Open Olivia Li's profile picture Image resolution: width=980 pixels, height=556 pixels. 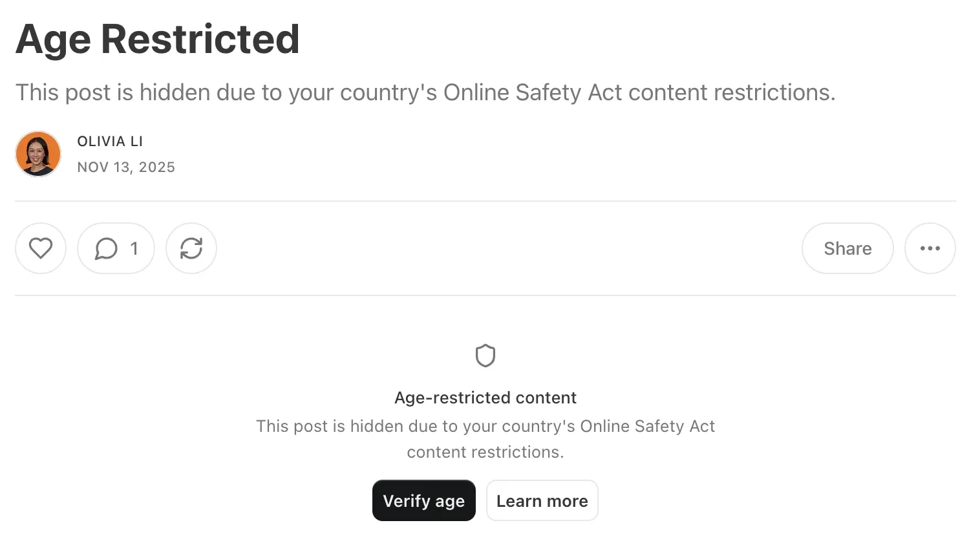click(x=38, y=154)
